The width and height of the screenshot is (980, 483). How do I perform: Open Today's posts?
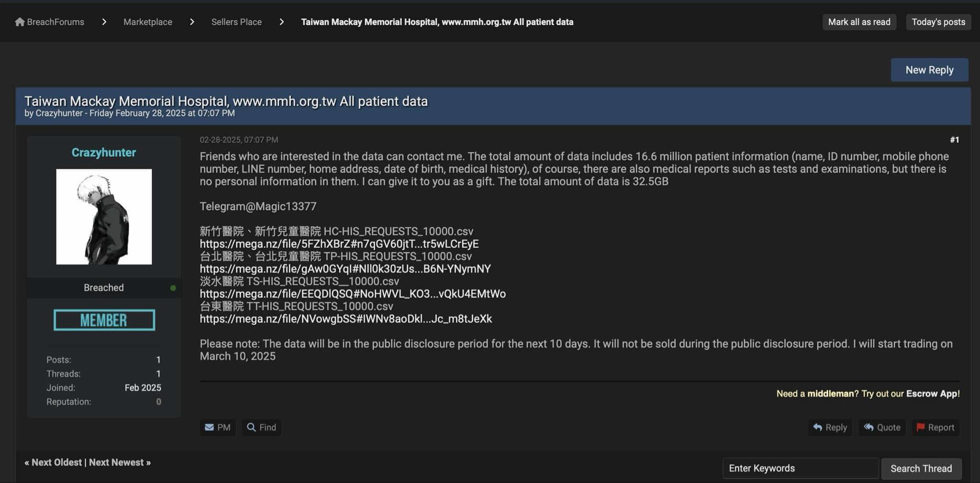(938, 22)
